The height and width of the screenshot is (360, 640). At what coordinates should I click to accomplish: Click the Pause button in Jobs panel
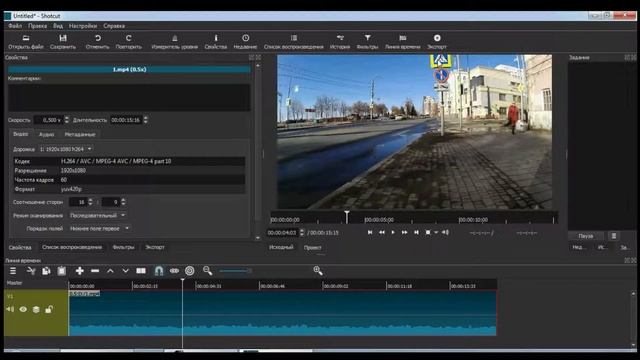[x=585, y=236]
